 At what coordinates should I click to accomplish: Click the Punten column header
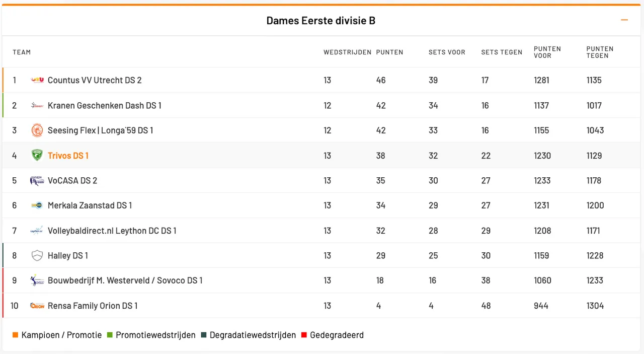pyautogui.click(x=389, y=52)
